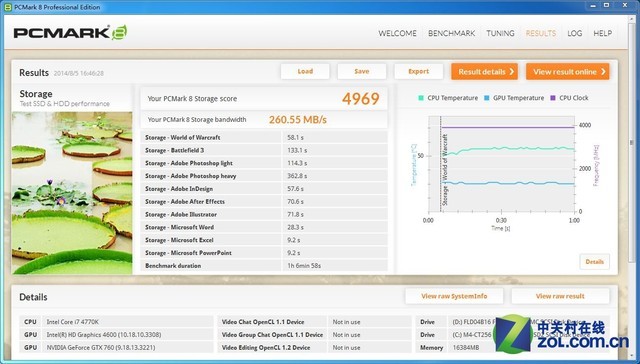Click Video Chat OpenCL 1.1 Device label
This screenshot has height=364, width=640.
[263, 322]
